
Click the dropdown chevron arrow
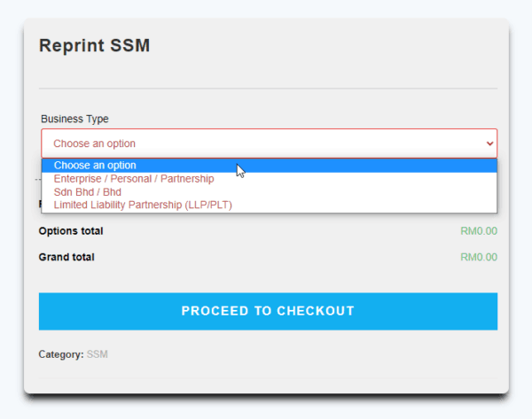pos(489,144)
